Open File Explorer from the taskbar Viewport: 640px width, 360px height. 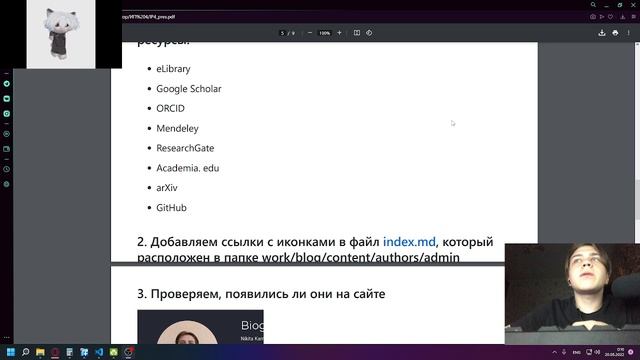[x=40, y=352]
